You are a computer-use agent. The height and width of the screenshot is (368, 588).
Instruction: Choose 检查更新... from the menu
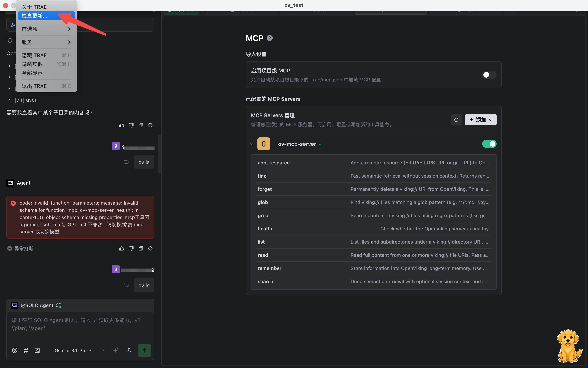(46, 16)
